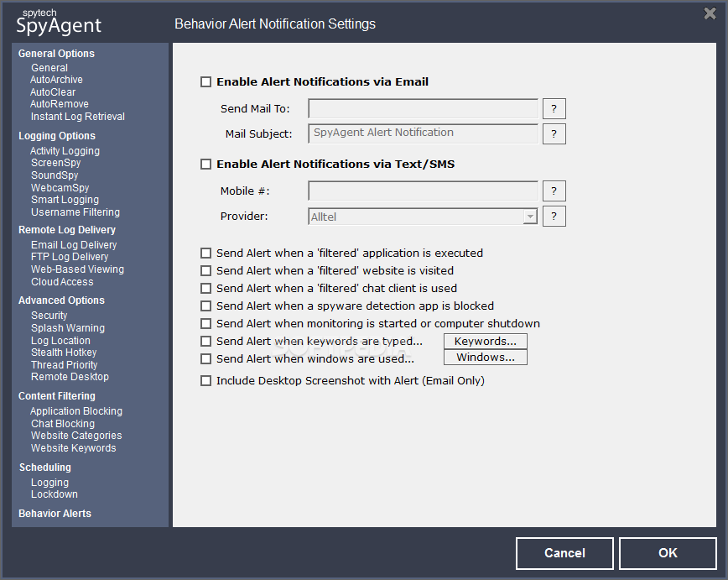Open Username Filtering settings
Viewport: 728px width, 580px height.
(x=75, y=212)
